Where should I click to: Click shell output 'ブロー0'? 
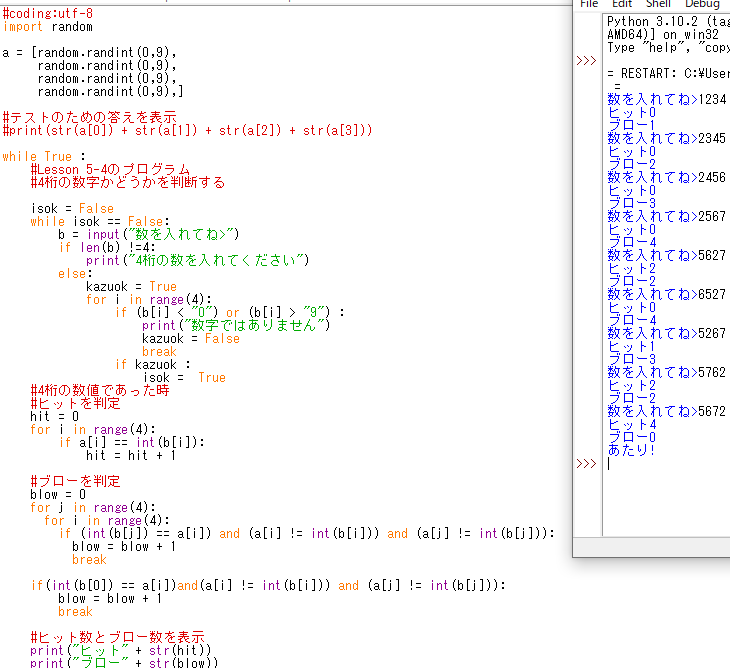(x=632, y=438)
